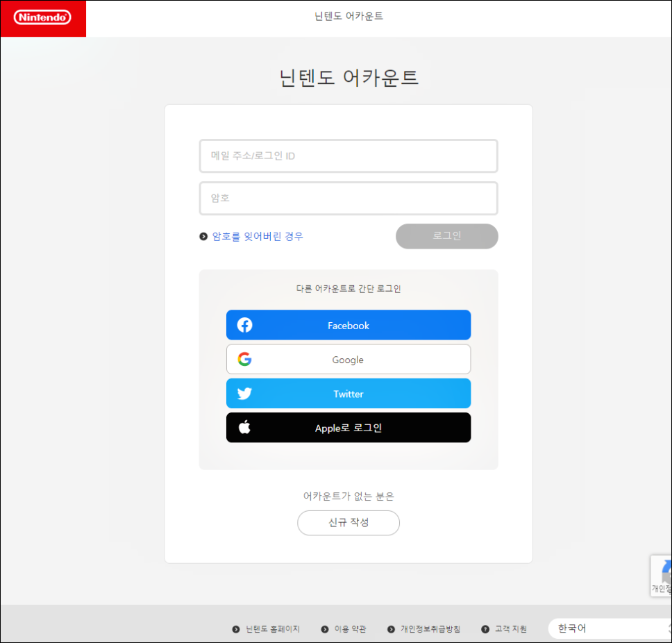Open the 이용 약관 footer link
The width and height of the screenshot is (672, 643).
(x=351, y=629)
